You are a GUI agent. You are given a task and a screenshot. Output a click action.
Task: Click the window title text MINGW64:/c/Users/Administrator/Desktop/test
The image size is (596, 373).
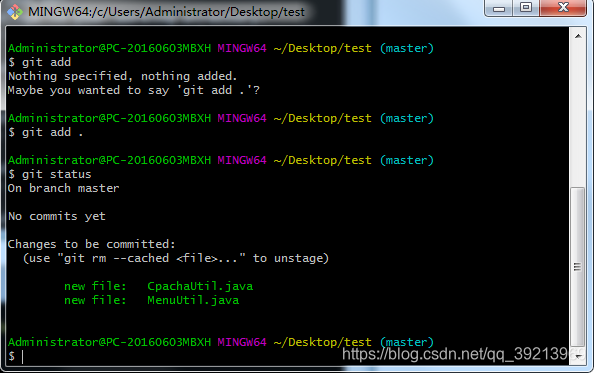click(x=166, y=12)
